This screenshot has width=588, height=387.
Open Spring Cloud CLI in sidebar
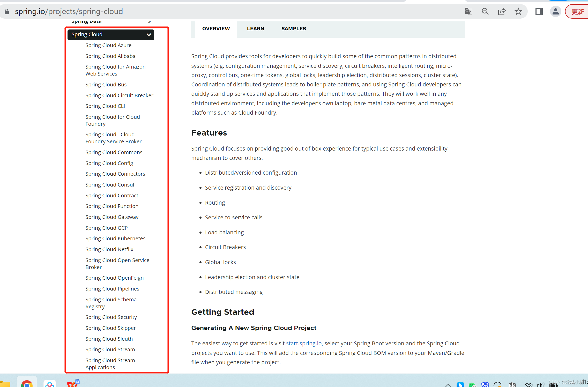coord(105,106)
